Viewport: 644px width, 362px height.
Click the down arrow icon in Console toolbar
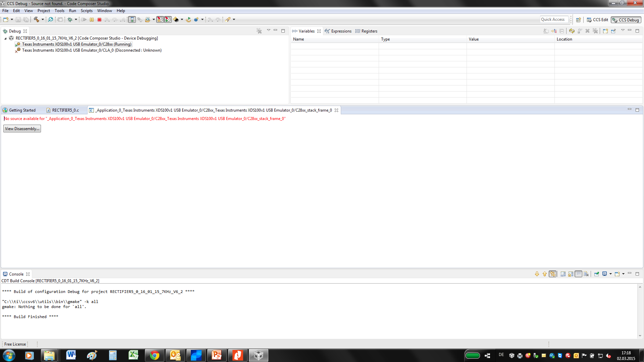click(x=537, y=274)
